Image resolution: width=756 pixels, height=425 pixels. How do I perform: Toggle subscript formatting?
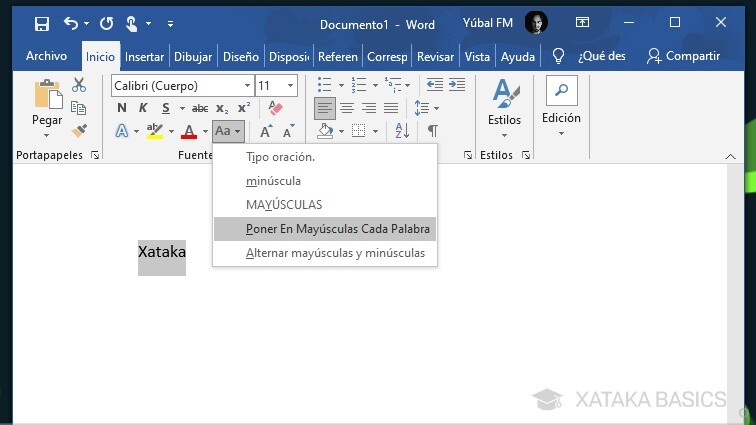(222, 109)
